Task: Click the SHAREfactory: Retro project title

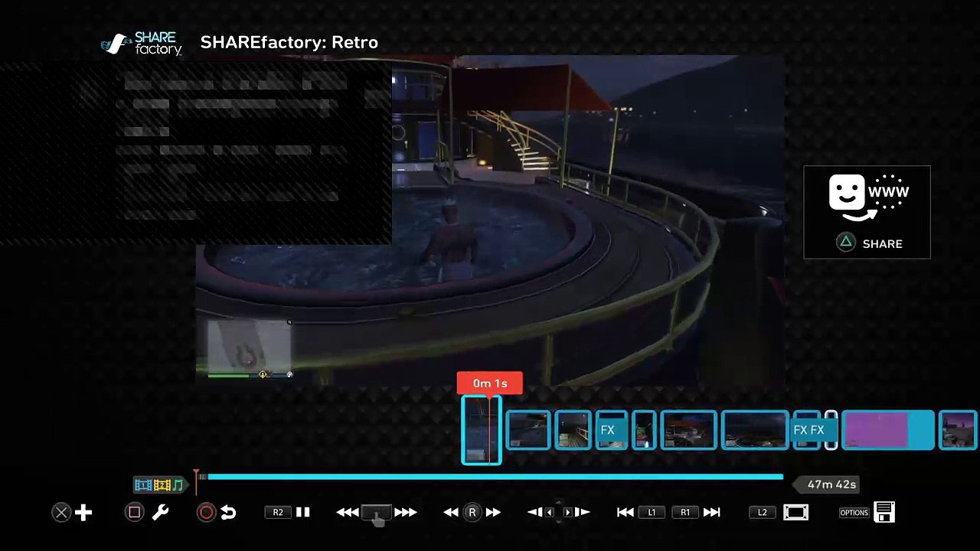Action: tap(289, 43)
